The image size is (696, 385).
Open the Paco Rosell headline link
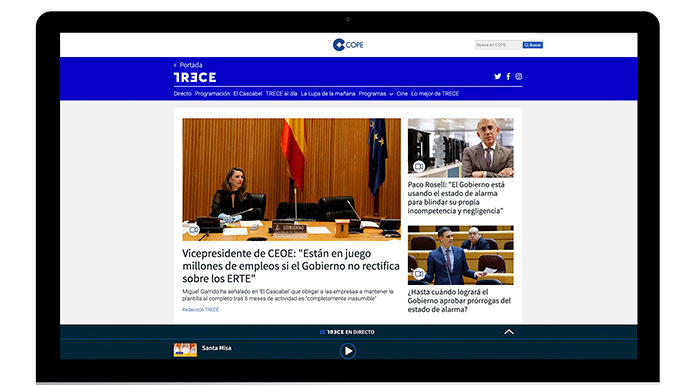(456, 198)
